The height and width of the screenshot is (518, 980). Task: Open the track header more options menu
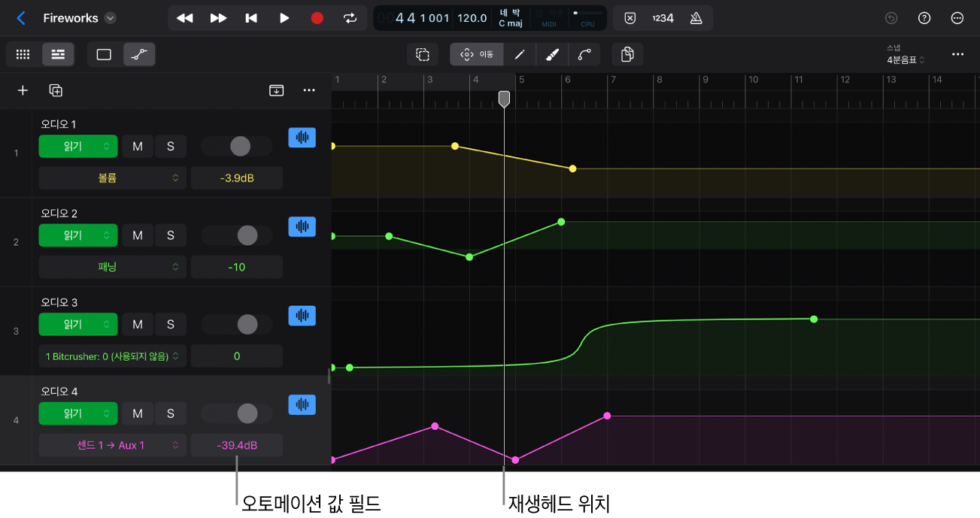308,90
